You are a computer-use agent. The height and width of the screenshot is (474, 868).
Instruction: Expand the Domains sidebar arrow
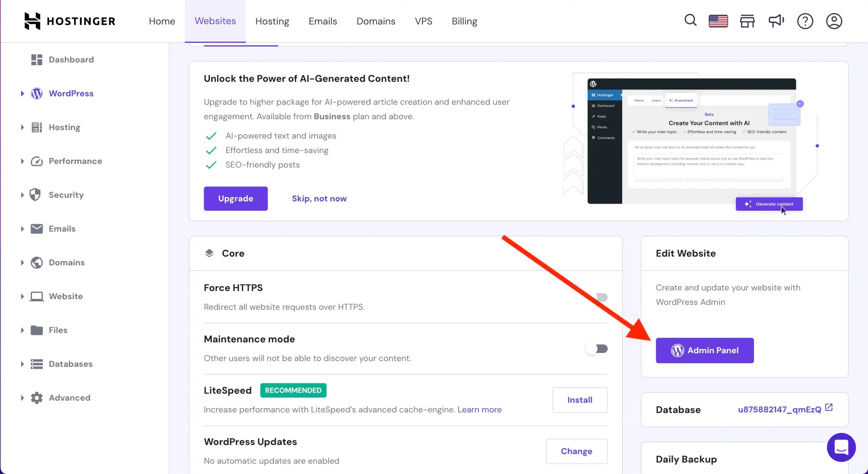coord(22,263)
